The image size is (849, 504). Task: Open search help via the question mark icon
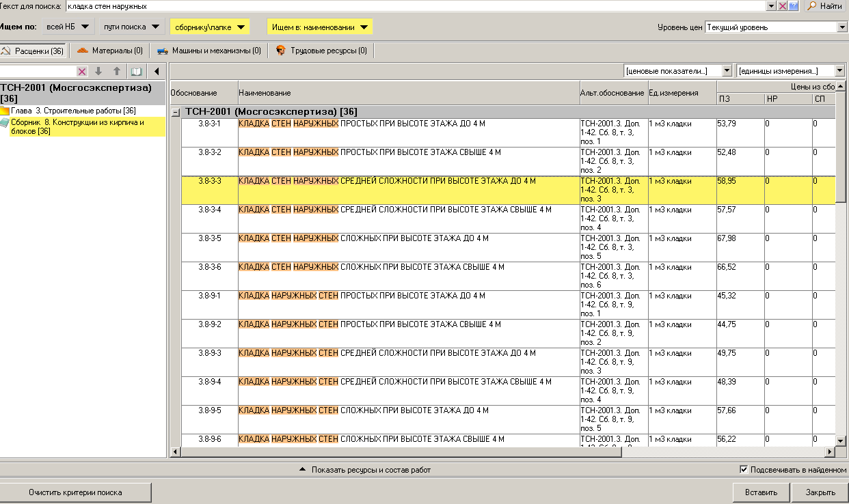point(793,6)
